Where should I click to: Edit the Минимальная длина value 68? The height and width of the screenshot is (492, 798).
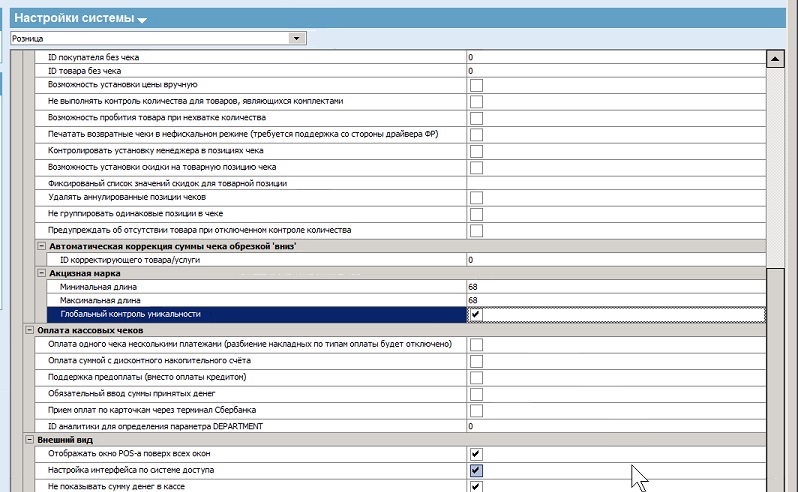(x=616, y=286)
